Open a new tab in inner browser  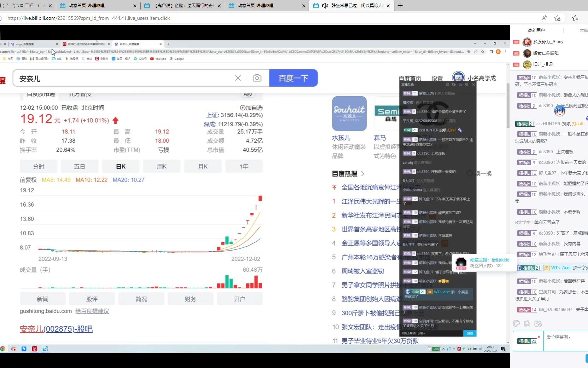(x=169, y=44)
